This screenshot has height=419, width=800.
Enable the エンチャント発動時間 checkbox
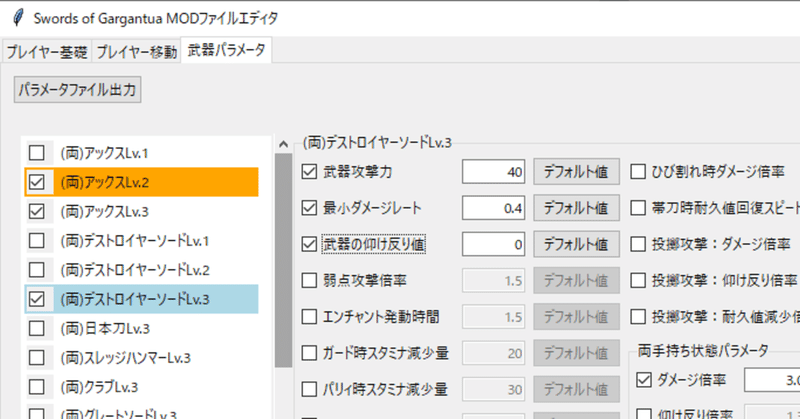click(x=309, y=316)
